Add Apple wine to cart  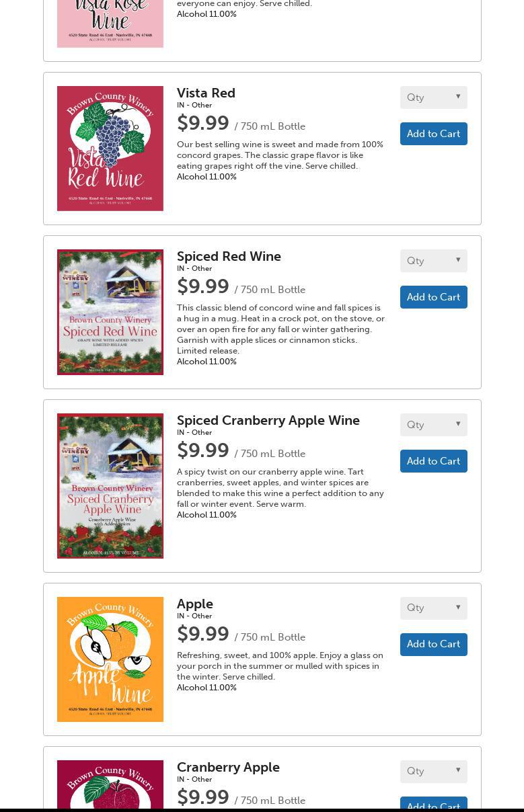pyautogui.click(x=433, y=644)
